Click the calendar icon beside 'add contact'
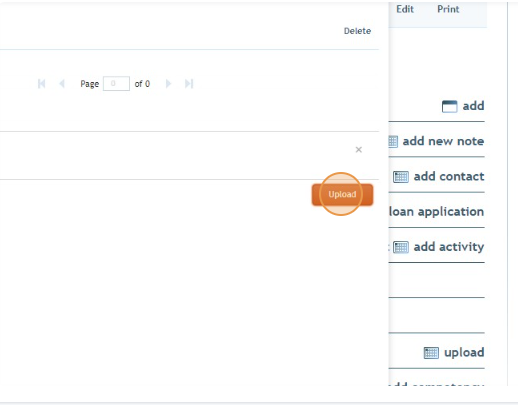The height and width of the screenshot is (405, 518). (x=401, y=177)
